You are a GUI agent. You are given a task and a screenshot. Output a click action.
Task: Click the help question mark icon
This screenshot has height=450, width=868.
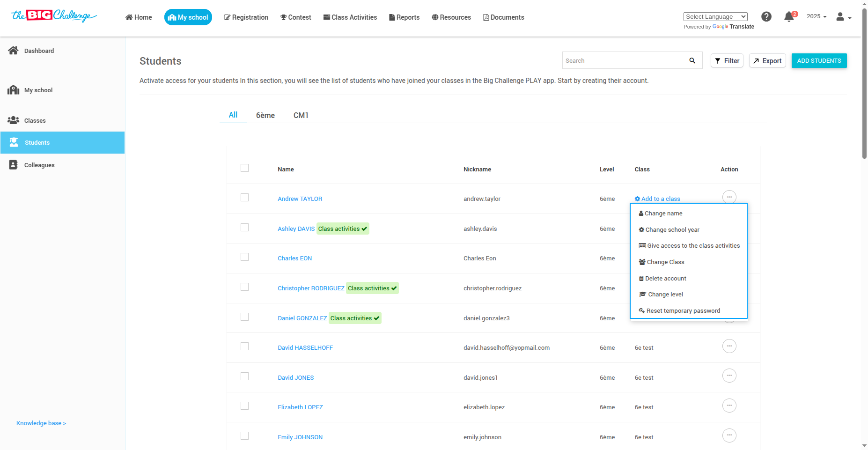(766, 17)
